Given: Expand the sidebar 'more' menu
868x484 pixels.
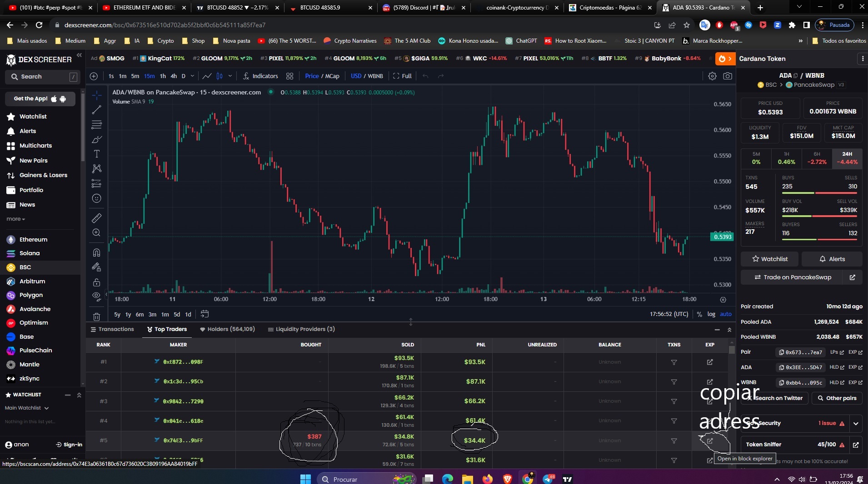Looking at the screenshot, I should tap(16, 219).
